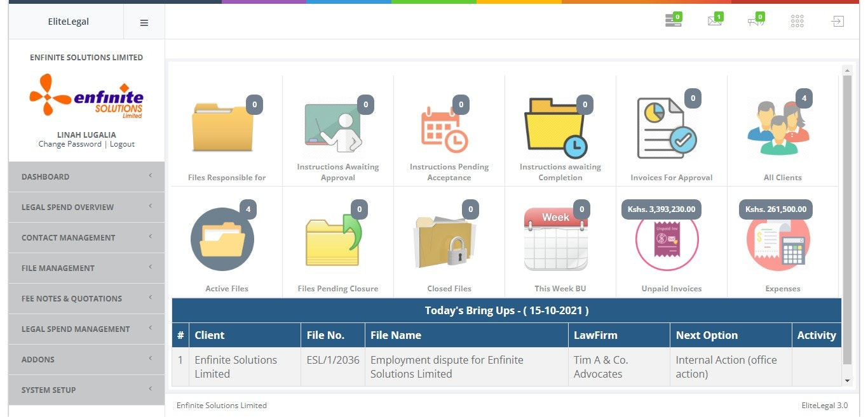Open Files Pending Closure icon

334,241
